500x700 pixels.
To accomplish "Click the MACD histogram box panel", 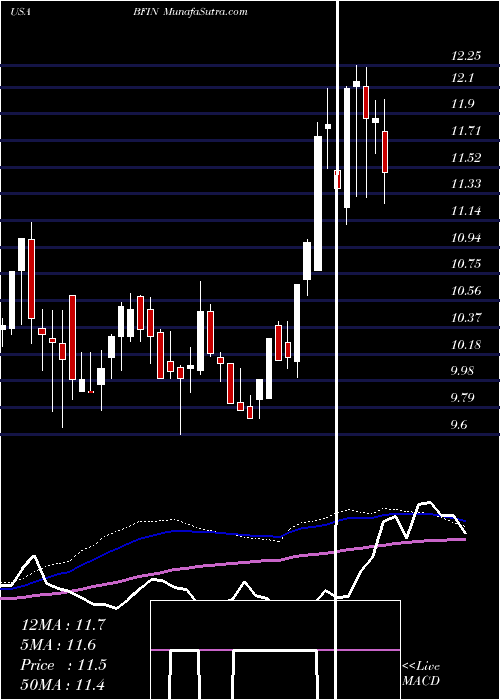I will pyautogui.click(x=275, y=650).
